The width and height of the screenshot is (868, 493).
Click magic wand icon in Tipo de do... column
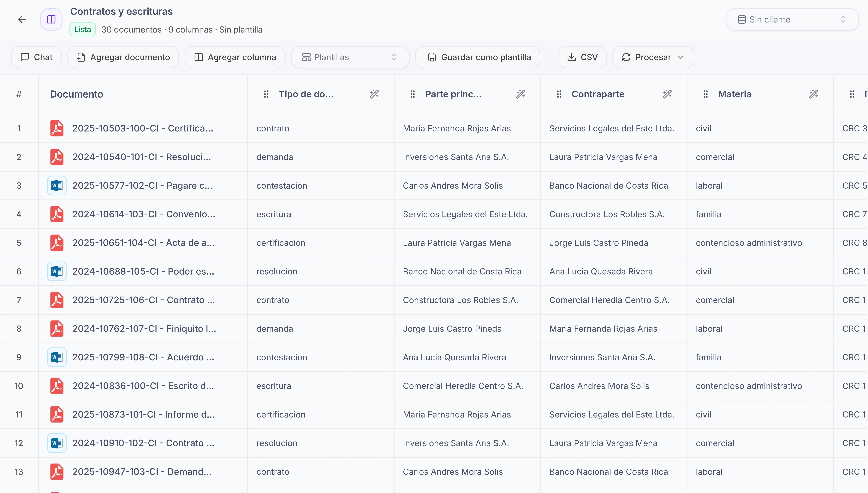374,94
